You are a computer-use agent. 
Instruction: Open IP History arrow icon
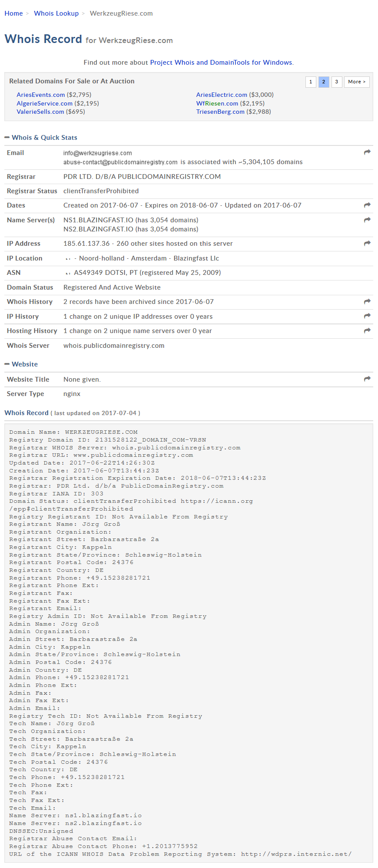(x=367, y=316)
